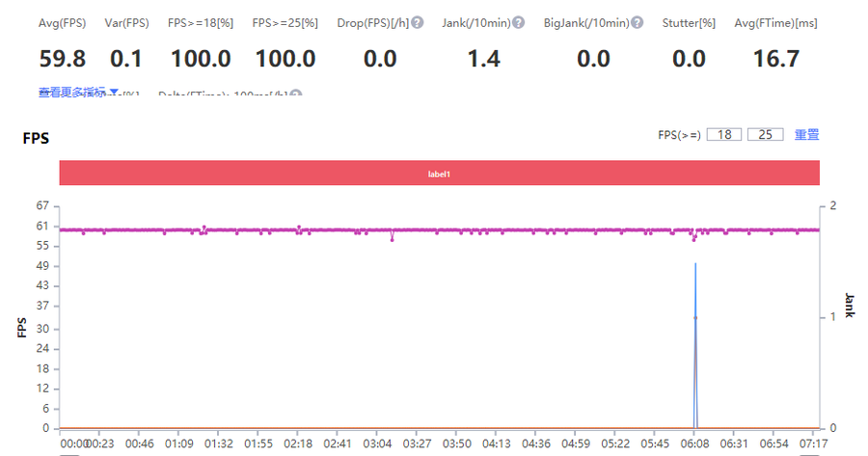Click the bold FPS chart title
868x456 pixels.
[36, 139]
